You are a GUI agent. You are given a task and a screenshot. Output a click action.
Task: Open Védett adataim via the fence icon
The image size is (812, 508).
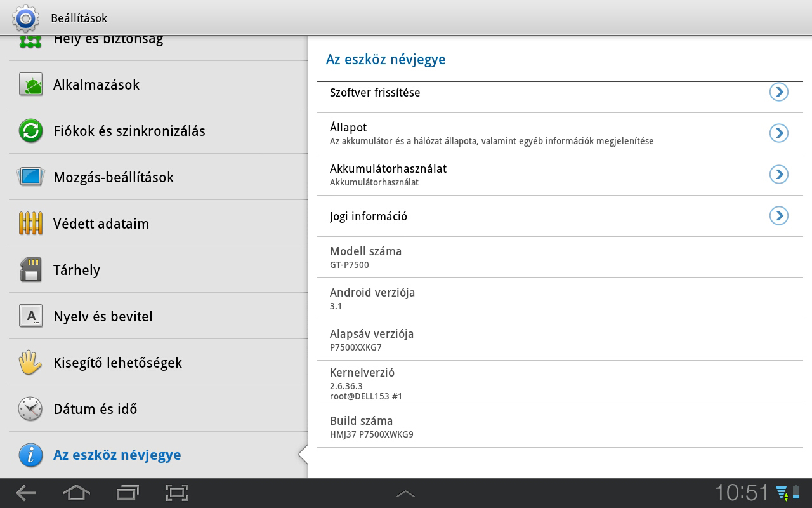pos(30,224)
